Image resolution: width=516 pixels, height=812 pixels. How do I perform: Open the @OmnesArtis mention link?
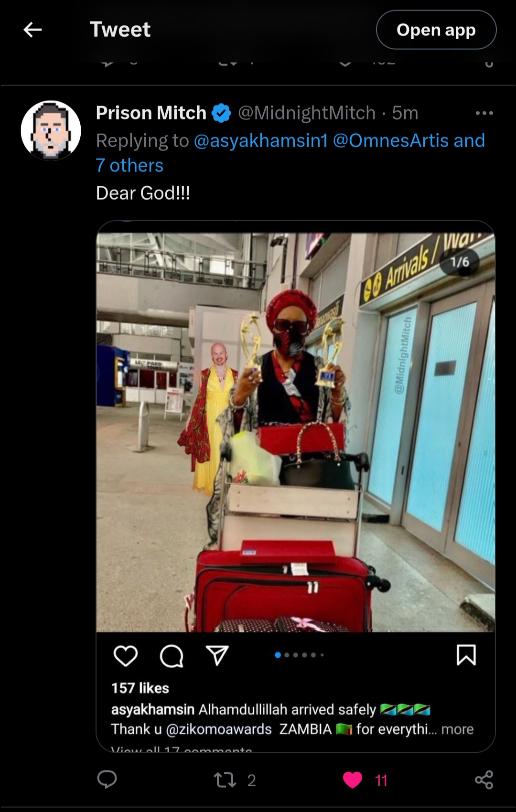(391, 140)
